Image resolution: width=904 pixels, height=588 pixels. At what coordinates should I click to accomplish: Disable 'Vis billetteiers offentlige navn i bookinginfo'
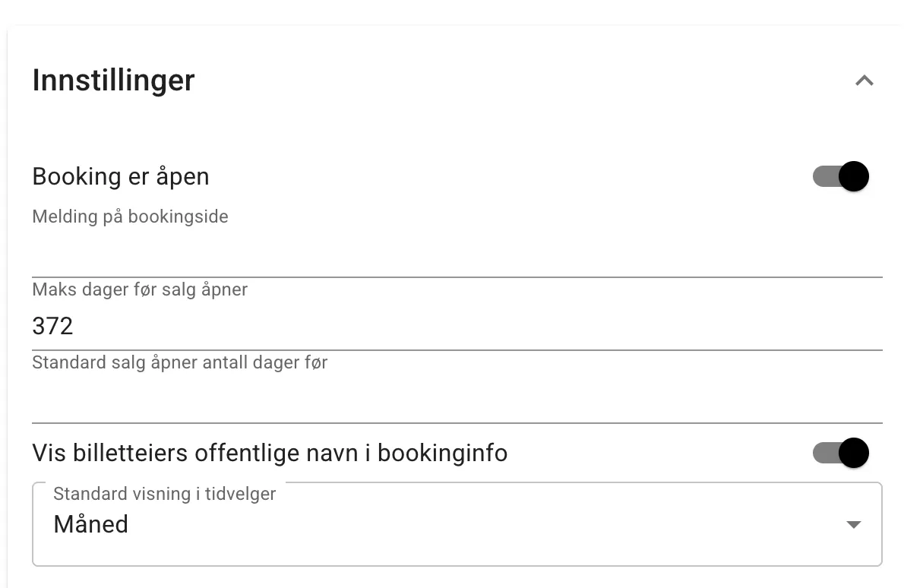point(840,453)
